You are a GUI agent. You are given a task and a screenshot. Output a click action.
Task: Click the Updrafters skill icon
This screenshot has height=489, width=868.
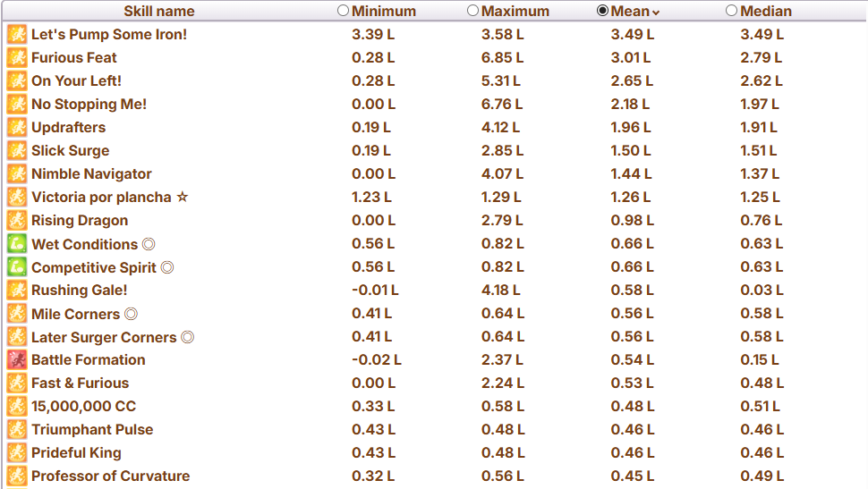point(17,127)
